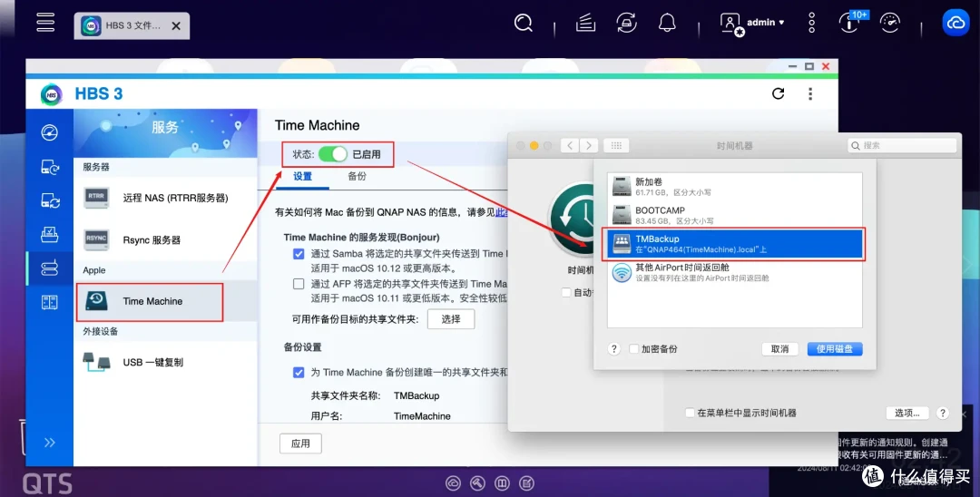
Task: Expand the admin account dropdown
Action: [766, 23]
